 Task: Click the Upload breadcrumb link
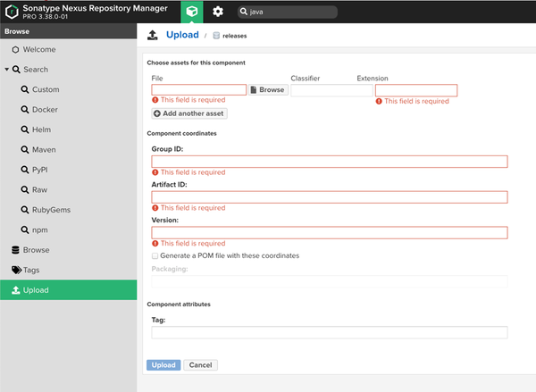coord(182,35)
